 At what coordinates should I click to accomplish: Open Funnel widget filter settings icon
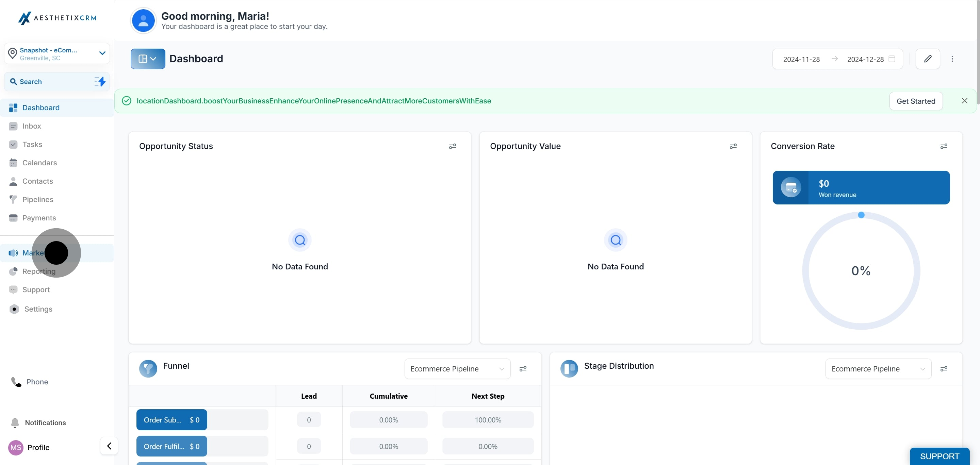523,369
